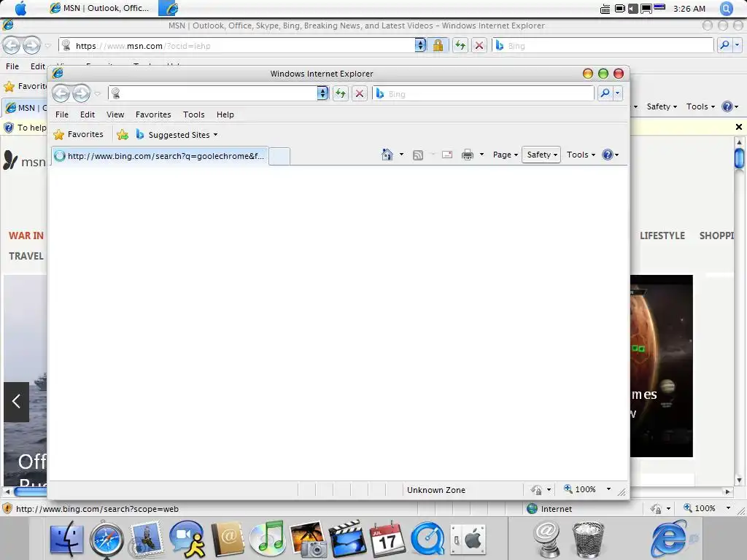Go back in front Internet Explorer window
Viewport: 747px width, 560px height.
pos(61,93)
